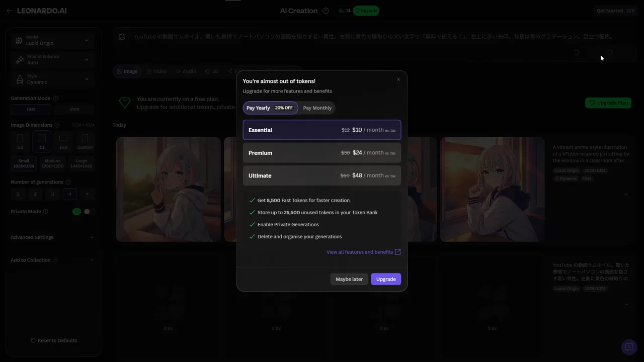This screenshot has width=644, height=362.
Task: Click Reset to Defaults
Action: pyautogui.click(x=54, y=340)
